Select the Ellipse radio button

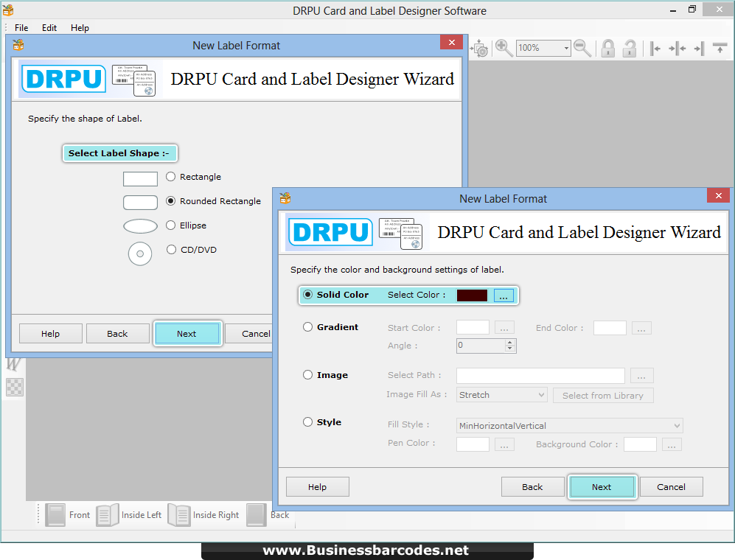click(x=170, y=225)
